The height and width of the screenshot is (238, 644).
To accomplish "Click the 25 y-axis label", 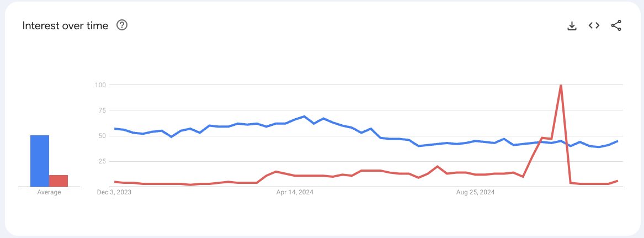I will (101, 161).
